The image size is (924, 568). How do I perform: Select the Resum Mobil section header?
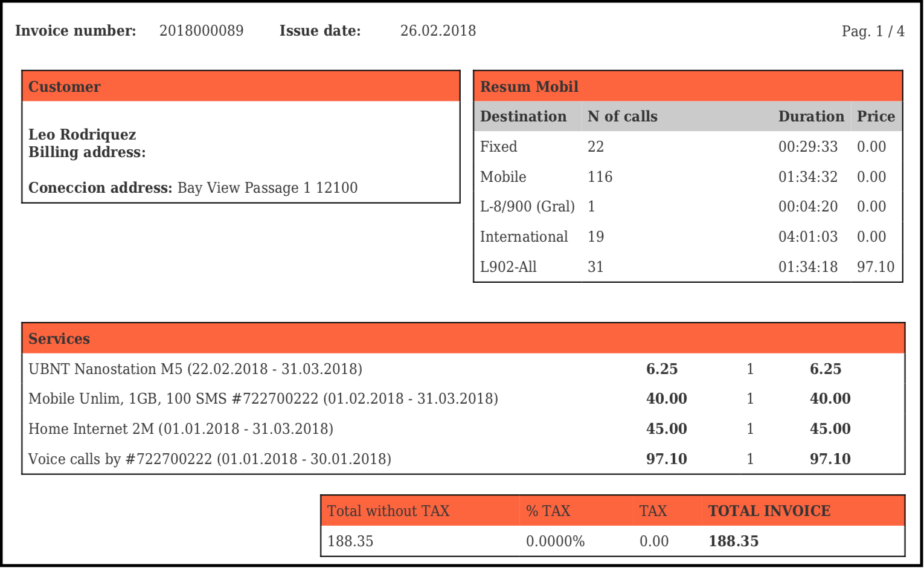[x=529, y=87]
